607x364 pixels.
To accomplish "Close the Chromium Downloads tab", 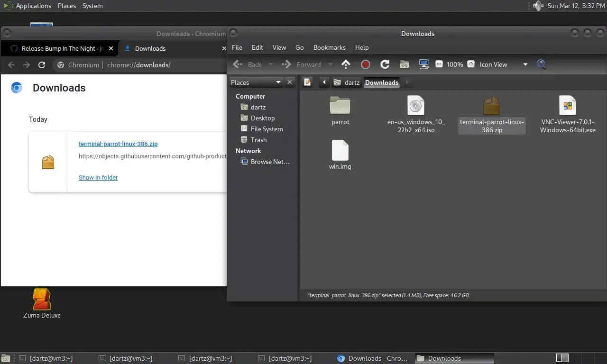I will [x=224, y=48].
